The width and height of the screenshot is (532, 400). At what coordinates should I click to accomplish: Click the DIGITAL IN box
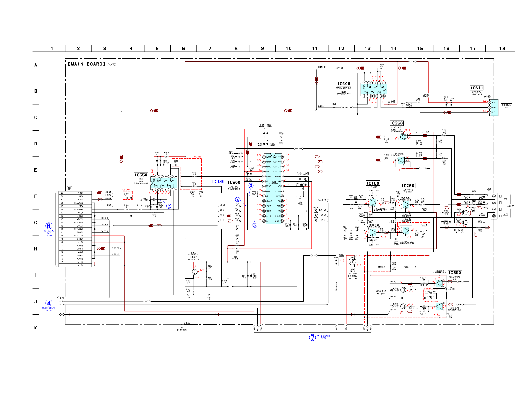tap(506, 106)
